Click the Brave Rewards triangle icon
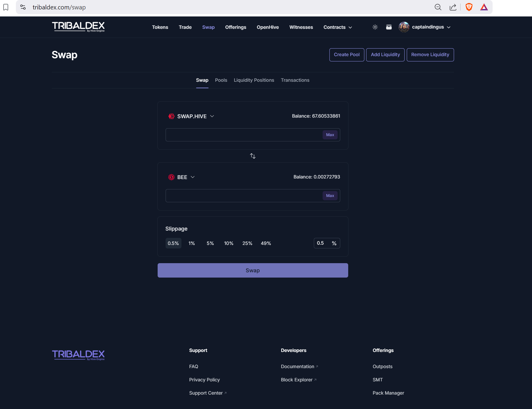 click(484, 7)
